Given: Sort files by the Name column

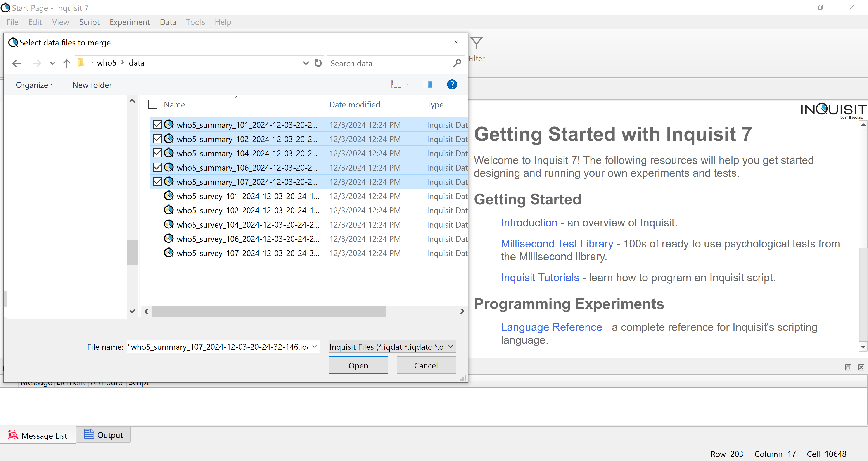Looking at the screenshot, I should pyautogui.click(x=174, y=105).
